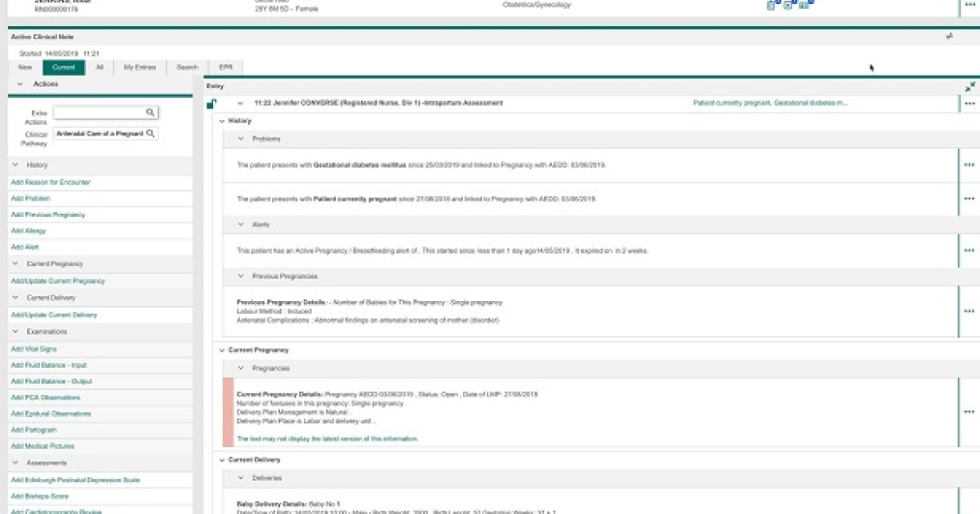Collapse the History section
This screenshot has width=980, height=514.
(x=222, y=120)
